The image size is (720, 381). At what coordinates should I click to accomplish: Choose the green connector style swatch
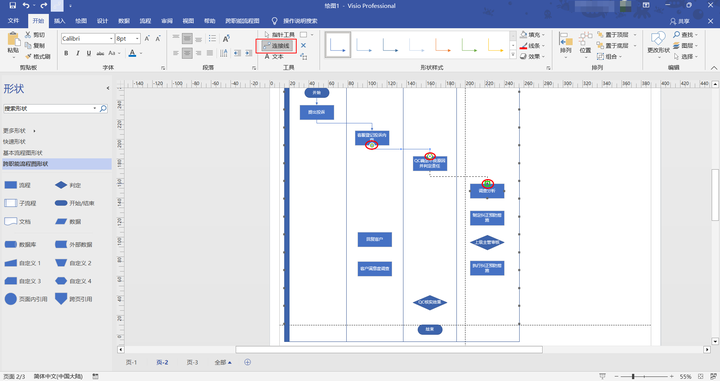point(469,45)
